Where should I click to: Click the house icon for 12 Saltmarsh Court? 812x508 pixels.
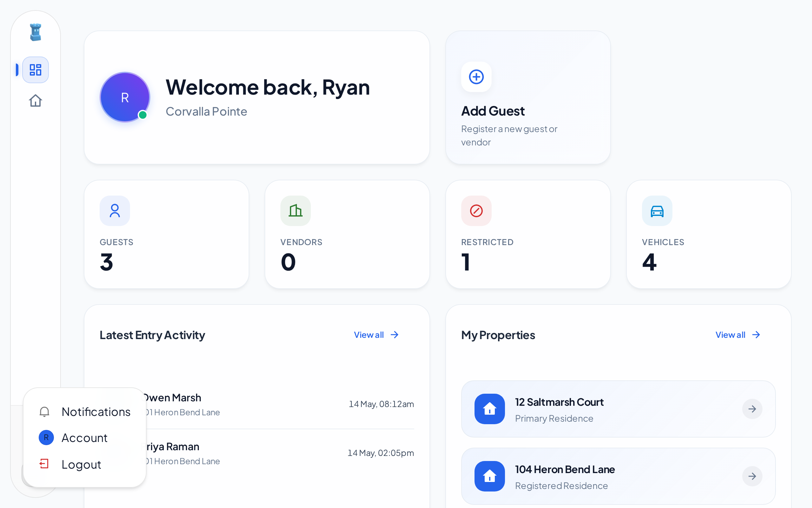tap(489, 409)
